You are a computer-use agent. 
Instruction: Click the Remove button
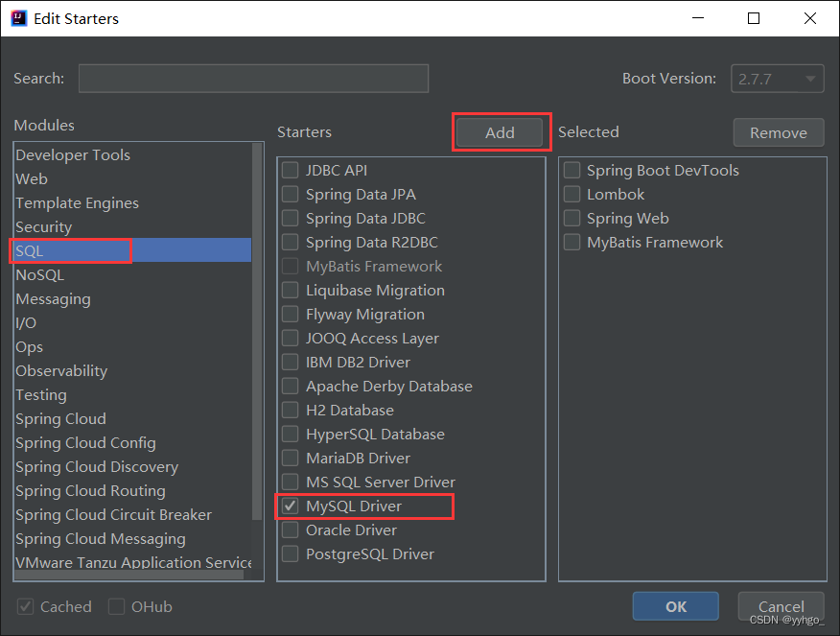(x=779, y=132)
